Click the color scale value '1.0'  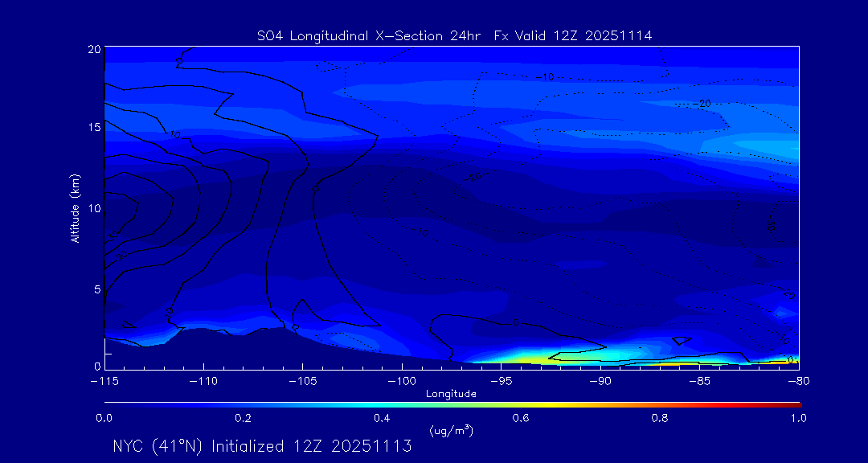pyautogui.click(x=799, y=418)
